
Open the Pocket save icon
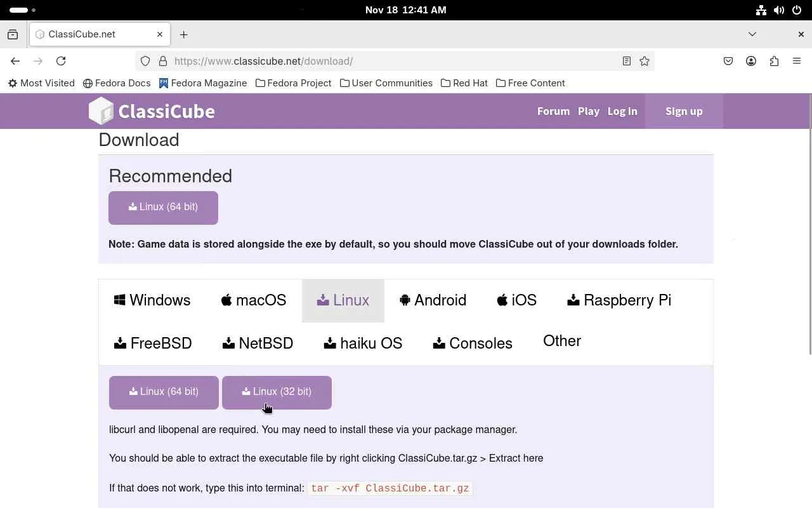click(728, 61)
